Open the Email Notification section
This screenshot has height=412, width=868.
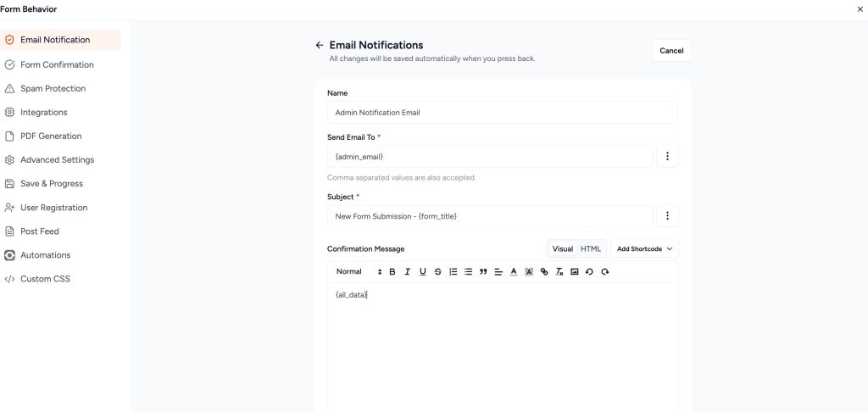[61, 40]
